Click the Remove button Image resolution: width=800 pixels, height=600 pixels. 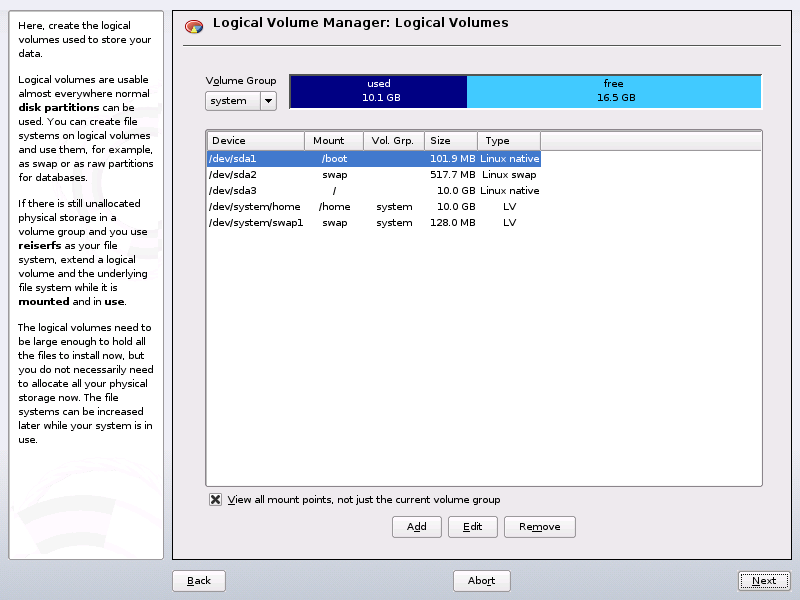coord(540,527)
